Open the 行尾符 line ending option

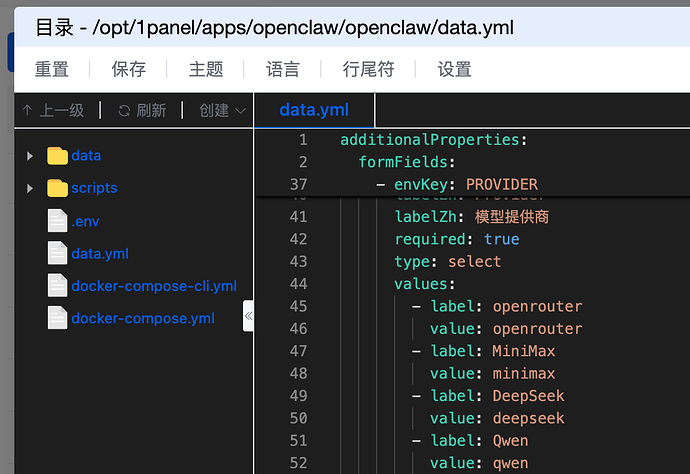click(x=368, y=69)
